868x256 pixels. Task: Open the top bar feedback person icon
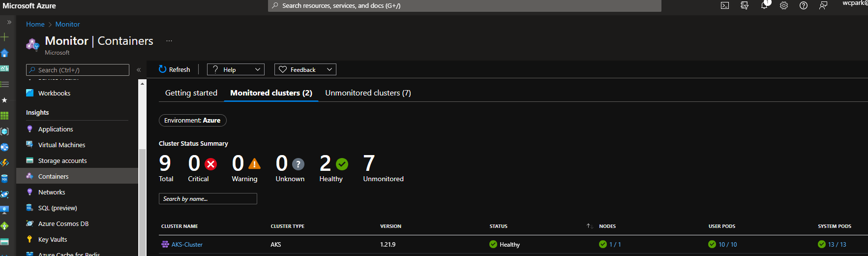click(x=823, y=6)
